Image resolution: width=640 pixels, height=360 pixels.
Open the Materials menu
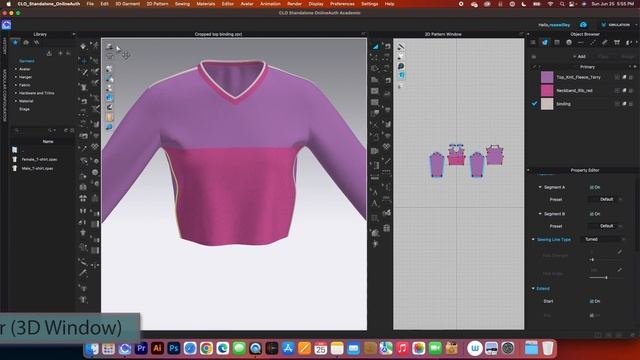pyautogui.click(x=206, y=4)
